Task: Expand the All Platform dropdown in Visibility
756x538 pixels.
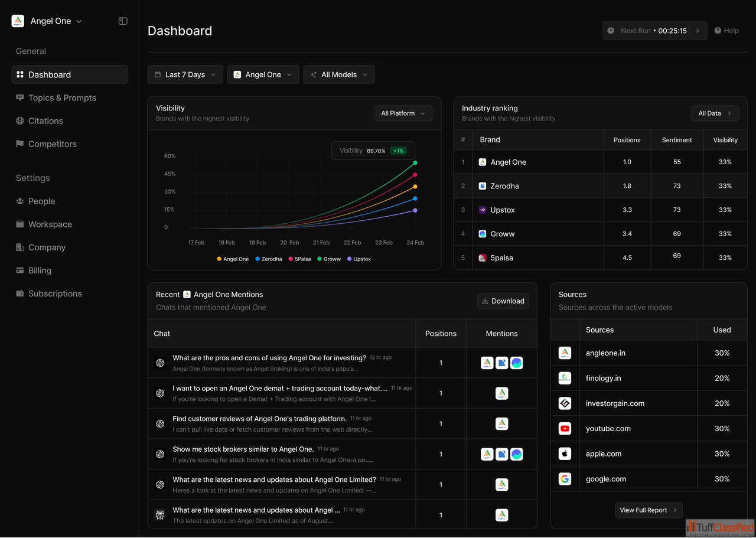Action: (x=403, y=113)
